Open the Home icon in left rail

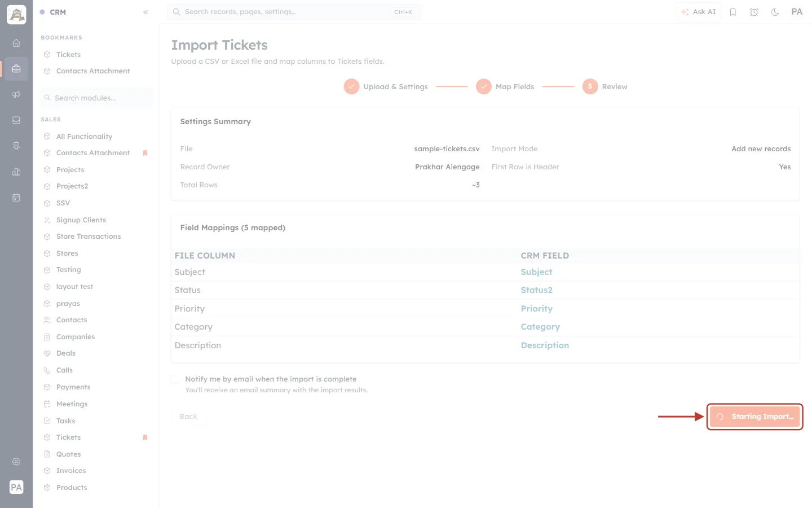16,43
